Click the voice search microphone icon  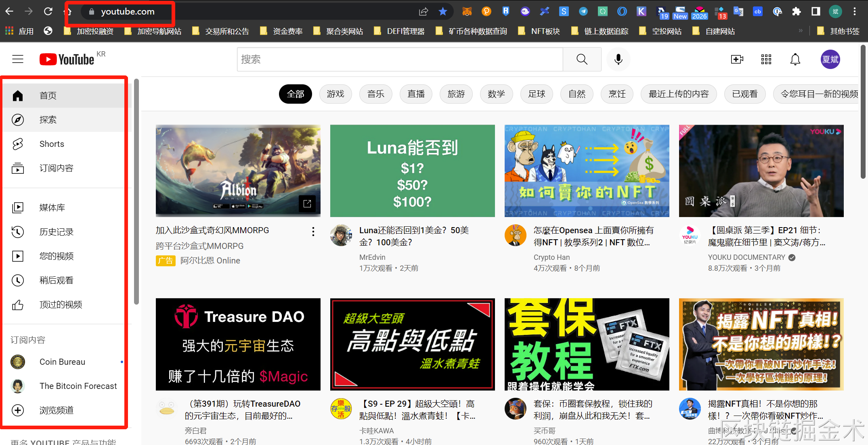tap(618, 59)
